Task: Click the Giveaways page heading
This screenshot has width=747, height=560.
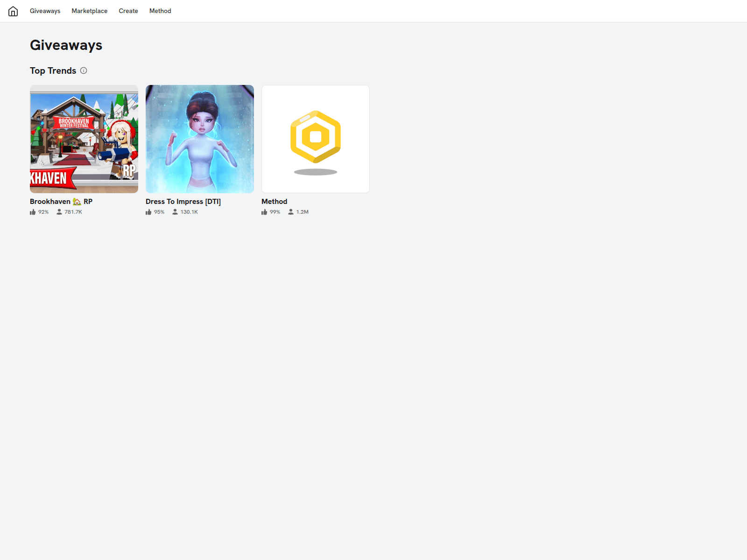Action: 66,45
